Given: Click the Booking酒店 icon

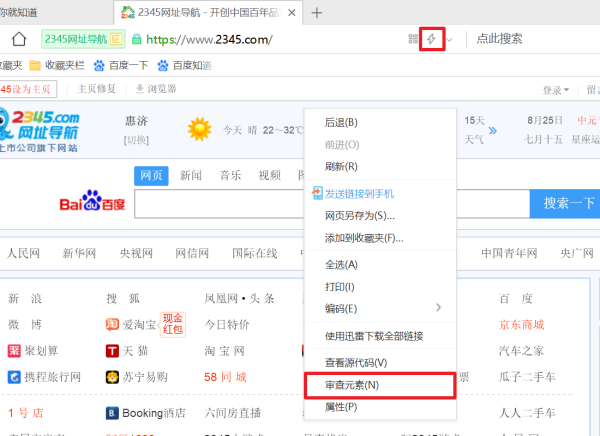Looking at the screenshot, I should click(112, 413).
